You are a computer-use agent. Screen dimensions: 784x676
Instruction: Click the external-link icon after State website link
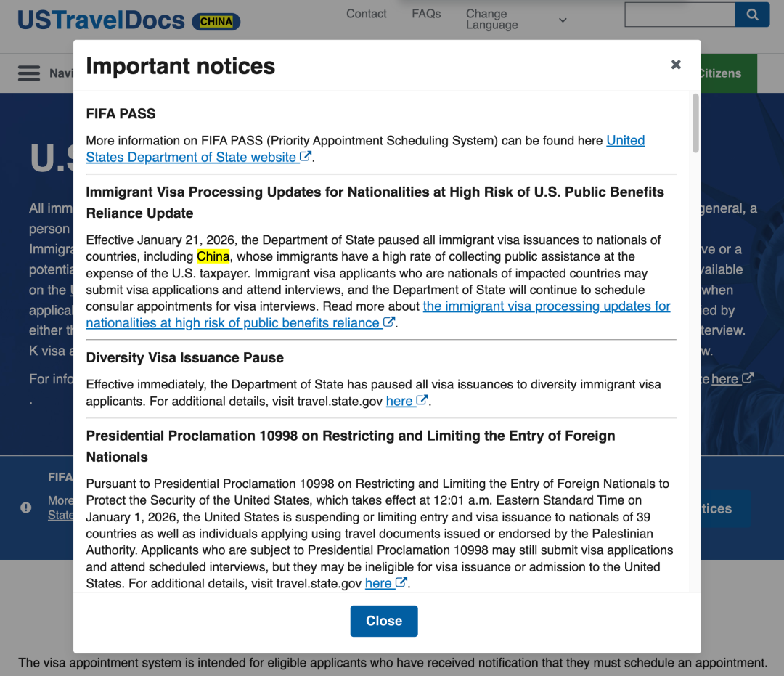[x=305, y=157]
